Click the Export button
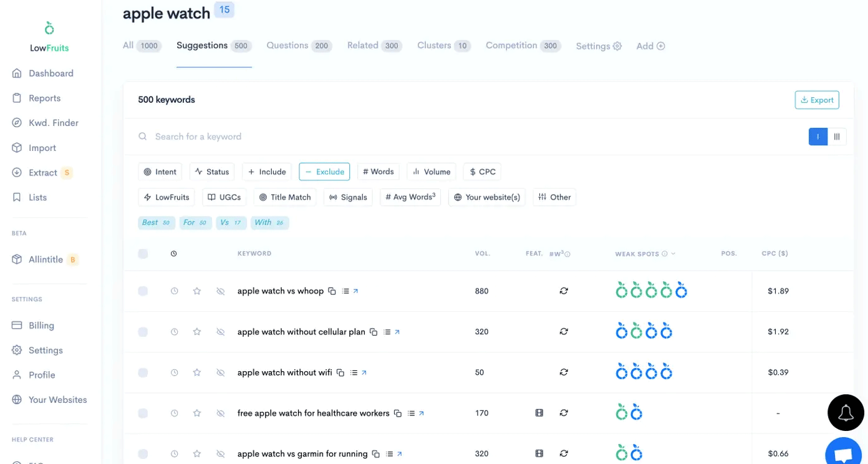868x464 pixels. [x=817, y=100]
